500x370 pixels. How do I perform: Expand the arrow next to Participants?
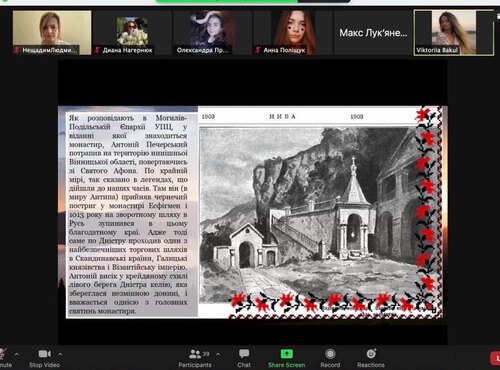218,354
